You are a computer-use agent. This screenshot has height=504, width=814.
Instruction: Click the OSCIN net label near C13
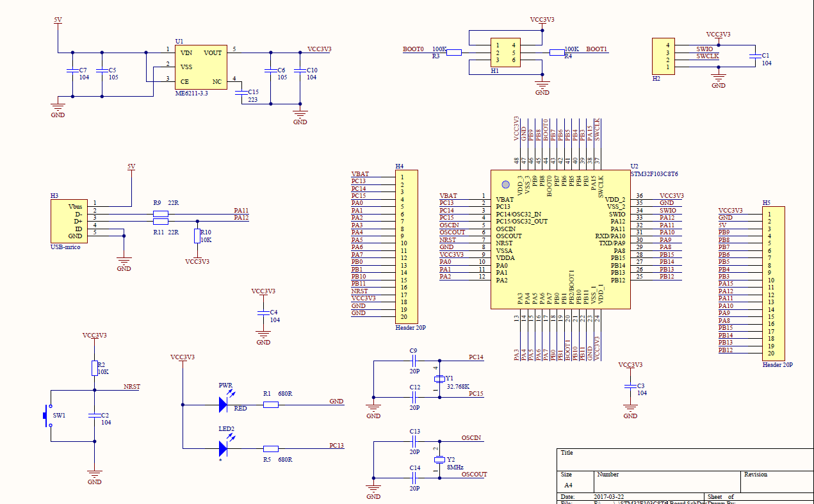[471, 438]
